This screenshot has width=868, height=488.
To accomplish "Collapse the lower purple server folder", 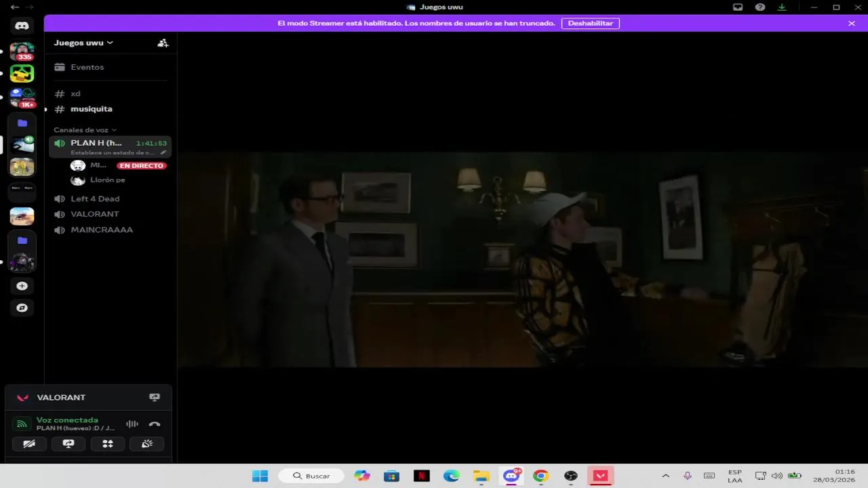I will (22, 241).
